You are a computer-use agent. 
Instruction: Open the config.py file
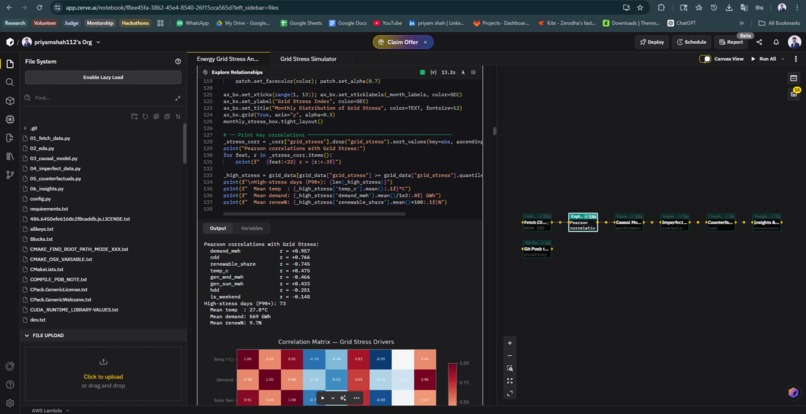[x=40, y=199]
